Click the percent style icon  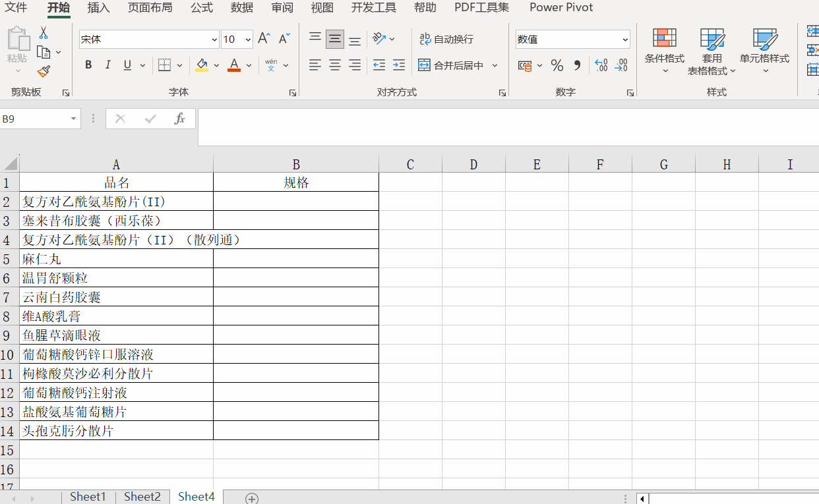(x=557, y=65)
